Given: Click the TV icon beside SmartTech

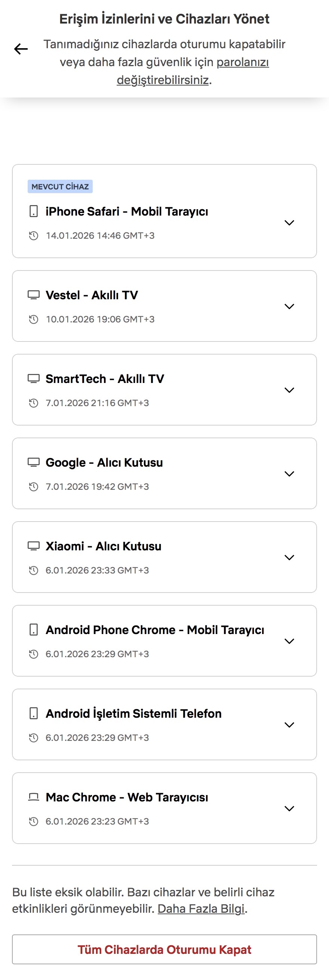Looking at the screenshot, I should [x=34, y=378].
